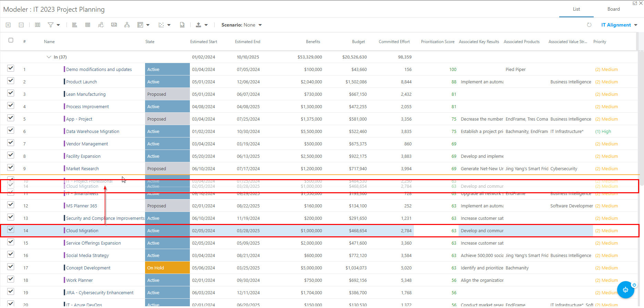The height and width of the screenshot is (308, 644).
Task: Click the collapse all rows icon
Action: (x=21, y=25)
